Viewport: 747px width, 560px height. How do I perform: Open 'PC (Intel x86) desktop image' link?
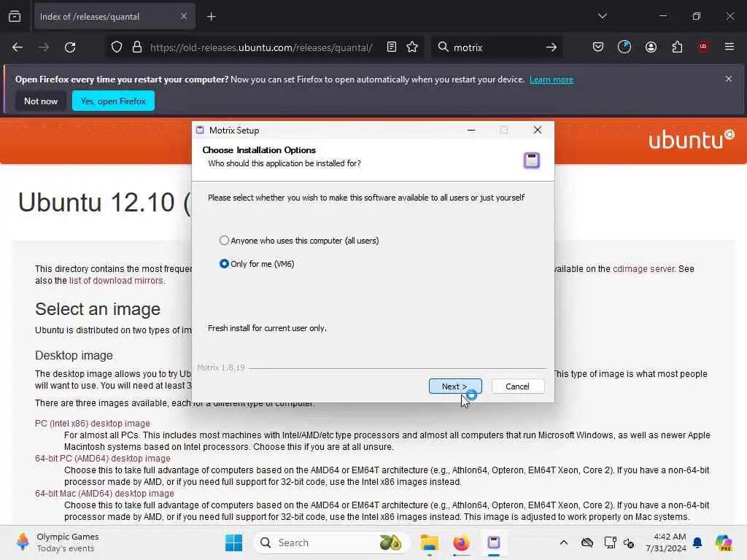[93, 424]
